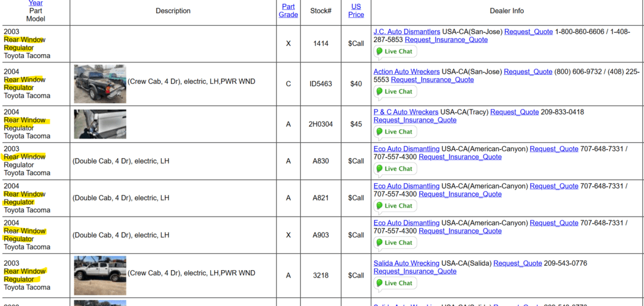Screen dimensions: 644x306
Task: Select '(Double Cab, 4 Dr), electric, LH' for A830
Action: [x=121, y=161]
